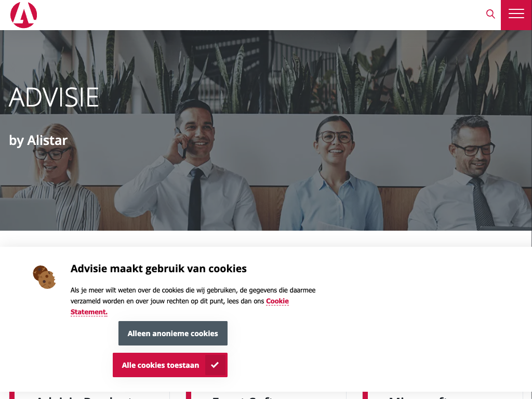532x399 pixels.
Task: Allow all cookies with the red button
Action: (x=170, y=365)
